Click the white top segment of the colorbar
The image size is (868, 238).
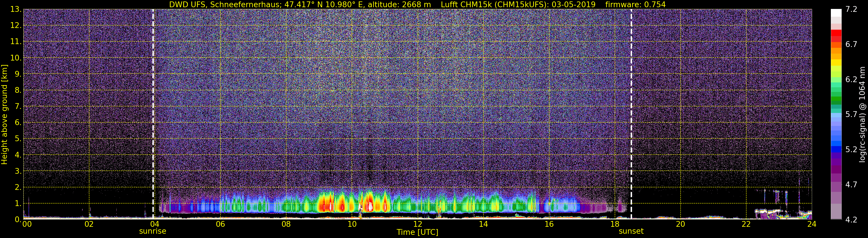(x=836, y=13)
